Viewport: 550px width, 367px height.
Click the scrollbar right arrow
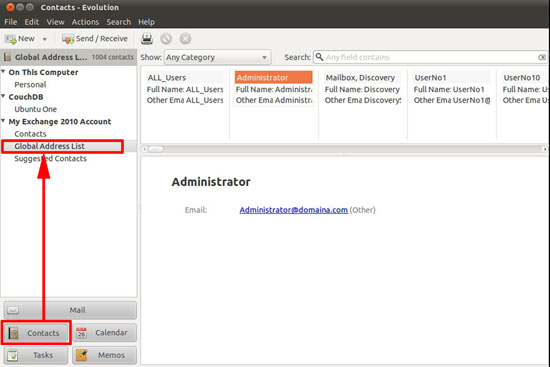[x=545, y=149]
